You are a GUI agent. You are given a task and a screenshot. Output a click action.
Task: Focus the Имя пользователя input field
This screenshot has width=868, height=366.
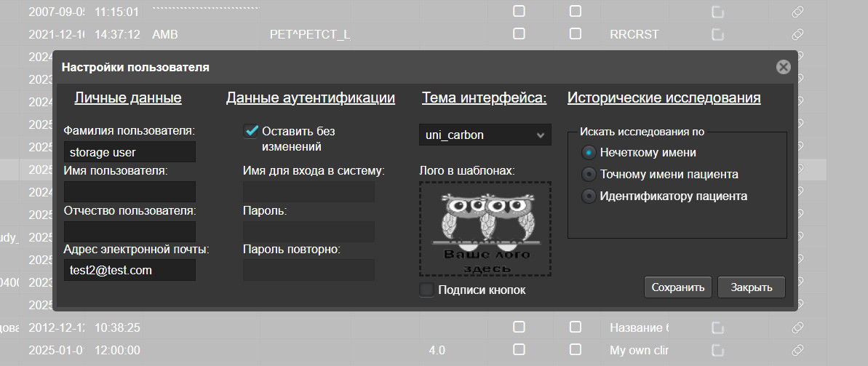(x=130, y=191)
